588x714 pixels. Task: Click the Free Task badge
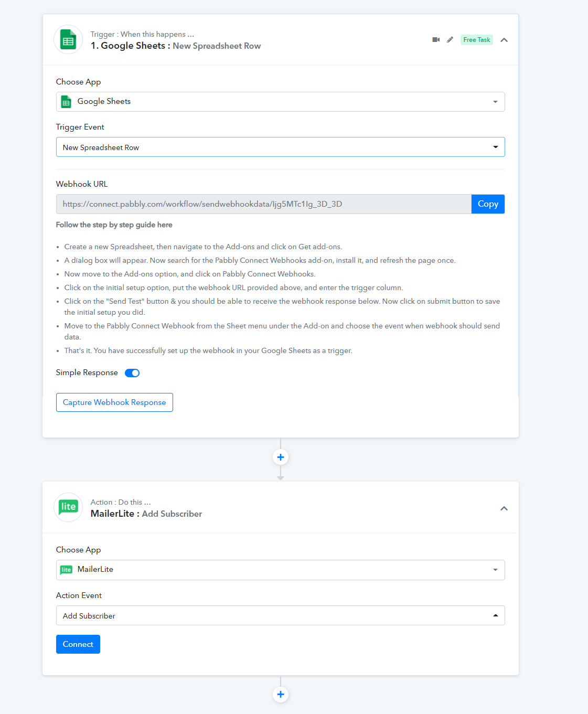(477, 40)
